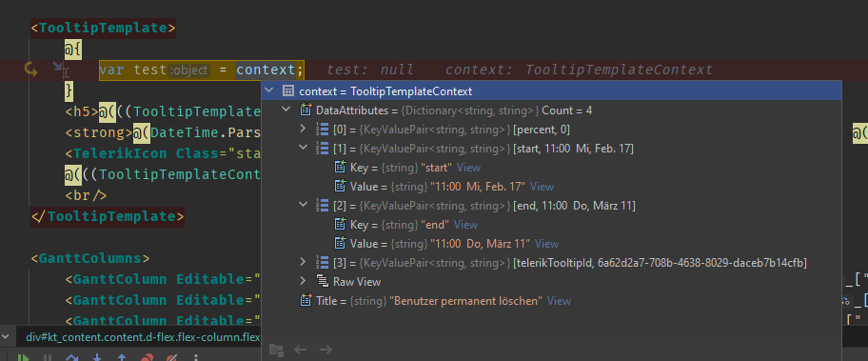Click the Pause Program icon
The width and height of the screenshot is (868, 361).
tap(48, 358)
